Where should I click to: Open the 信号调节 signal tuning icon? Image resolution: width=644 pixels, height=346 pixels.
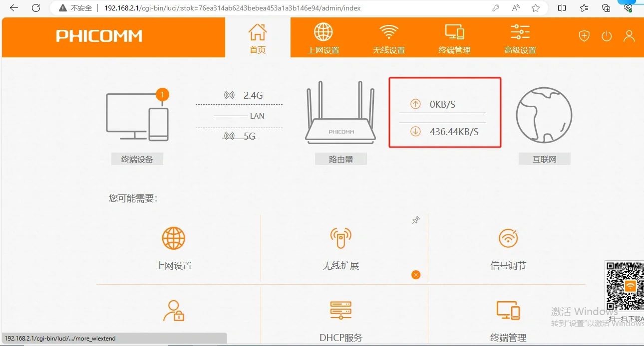pos(508,238)
